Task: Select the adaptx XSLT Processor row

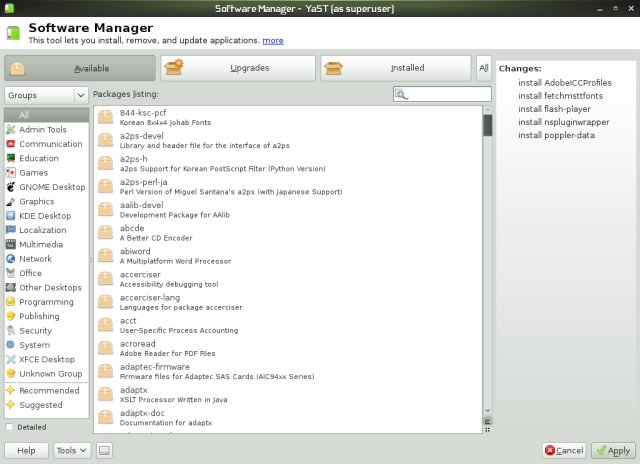Action: pyautogui.click(x=288, y=395)
